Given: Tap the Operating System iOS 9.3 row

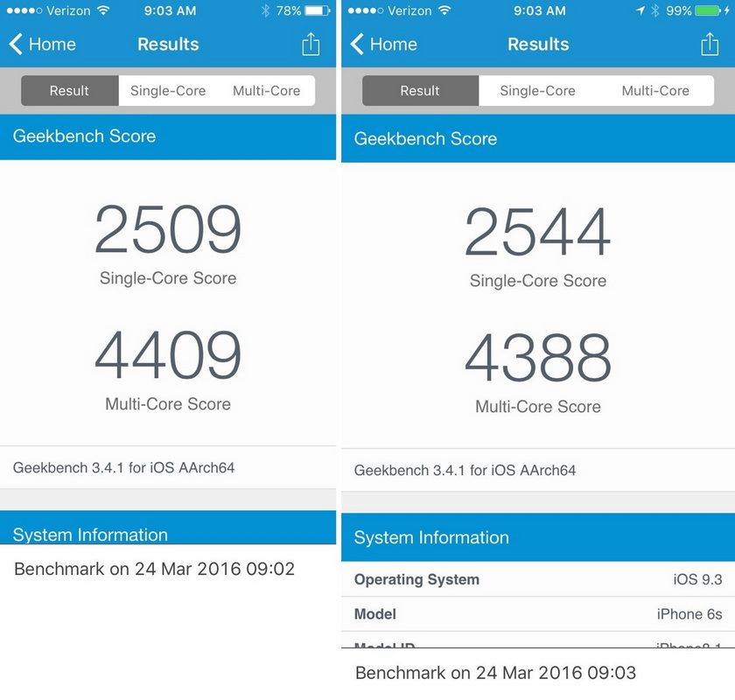Looking at the screenshot, I should (538, 579).
